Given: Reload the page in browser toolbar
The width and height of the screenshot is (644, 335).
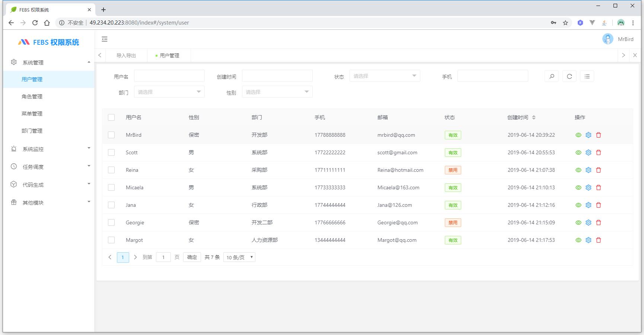Looking at the screenshot, I should (x=35, y=23).
